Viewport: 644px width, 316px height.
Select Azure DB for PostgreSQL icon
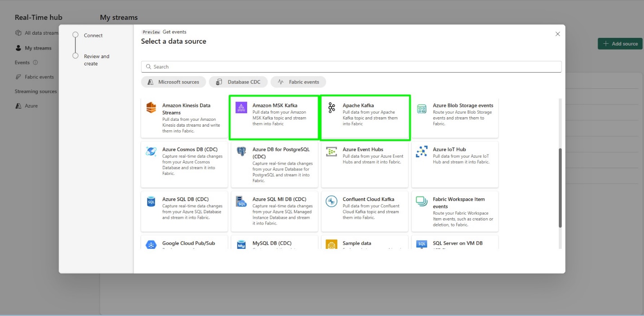coord(241,151)
